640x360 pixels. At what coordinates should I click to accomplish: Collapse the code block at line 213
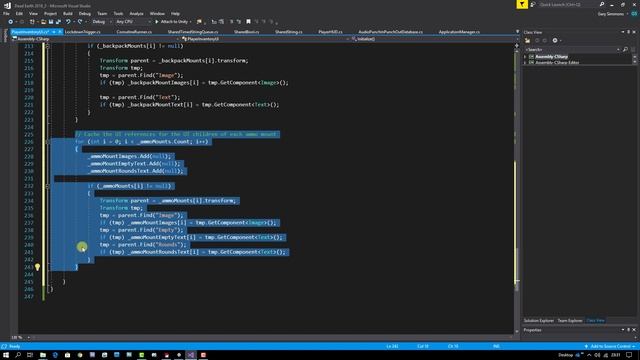point(47,46)
